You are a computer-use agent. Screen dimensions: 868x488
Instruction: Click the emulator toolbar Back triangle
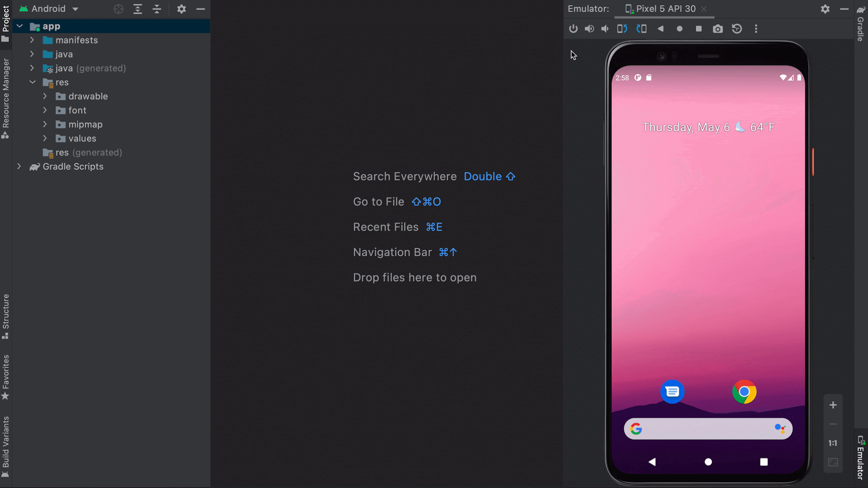click(x=660, y=29)
